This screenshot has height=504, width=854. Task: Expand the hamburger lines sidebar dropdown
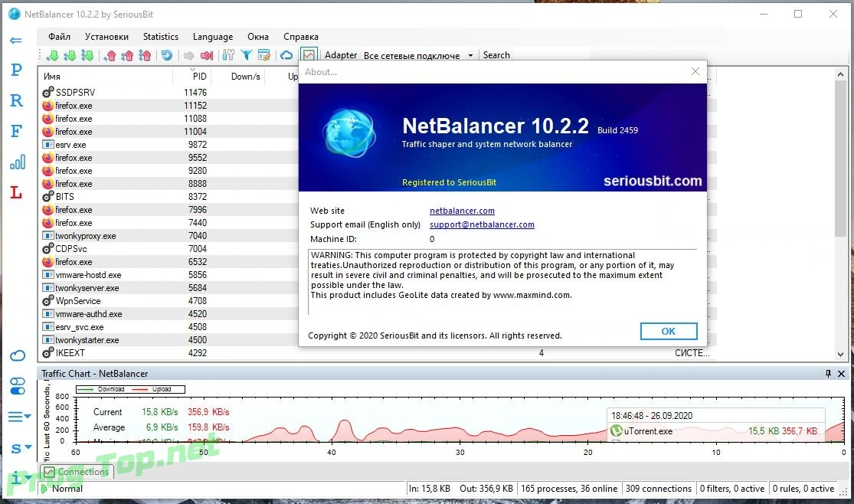20,417
